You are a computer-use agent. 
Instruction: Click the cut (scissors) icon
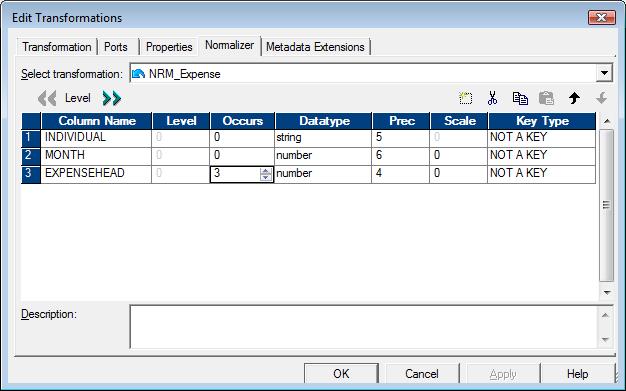[x=492, y=98]
